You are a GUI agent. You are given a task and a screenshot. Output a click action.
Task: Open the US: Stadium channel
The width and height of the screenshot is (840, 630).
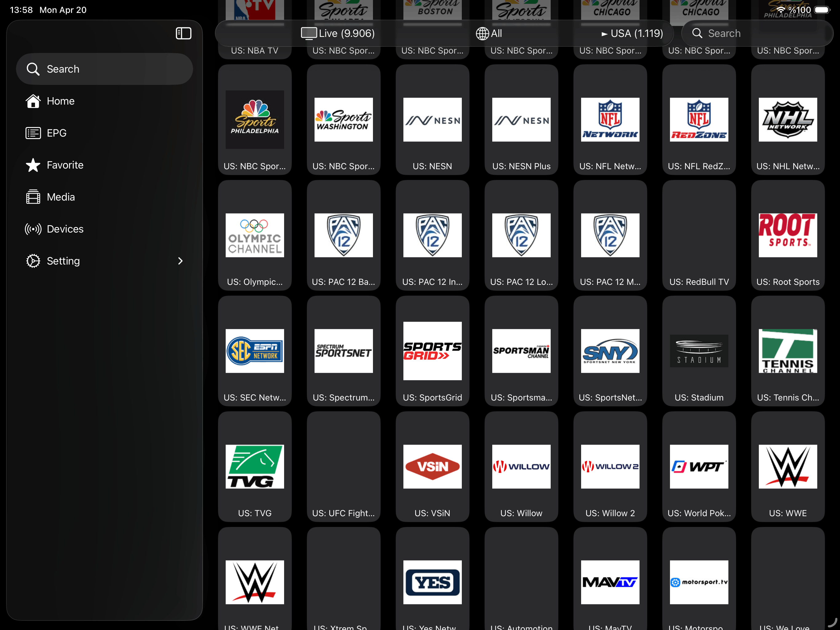pyautogui.click(x=699, y=351)
